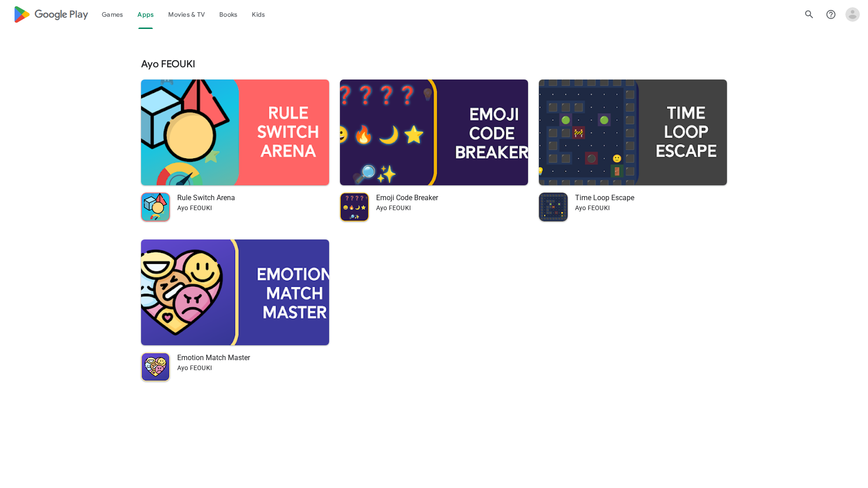Open the Time Loop Escape banner image

(x=633, y=132)
